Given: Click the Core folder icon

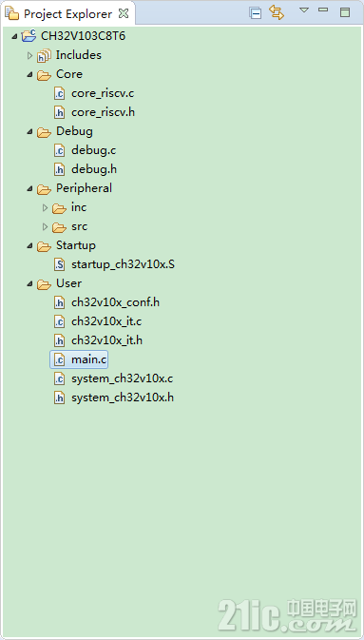Looking at the screenshot, I should pos(44,75).
